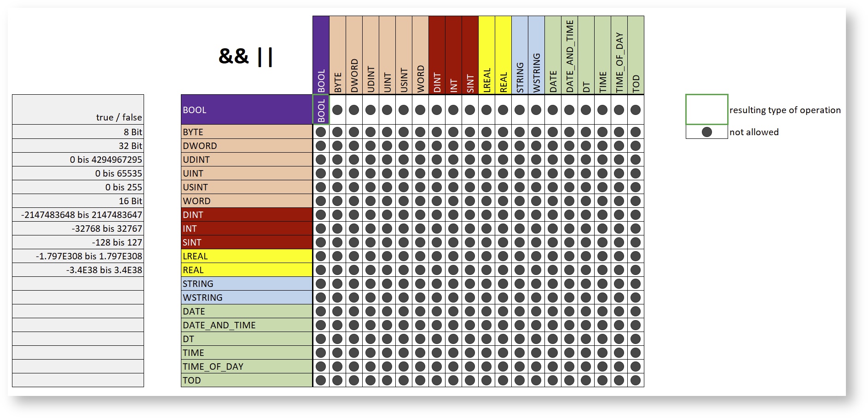The image size is (868, 418).
Task: Click dot at TOD row, TOD column
Action: point(636,380)
